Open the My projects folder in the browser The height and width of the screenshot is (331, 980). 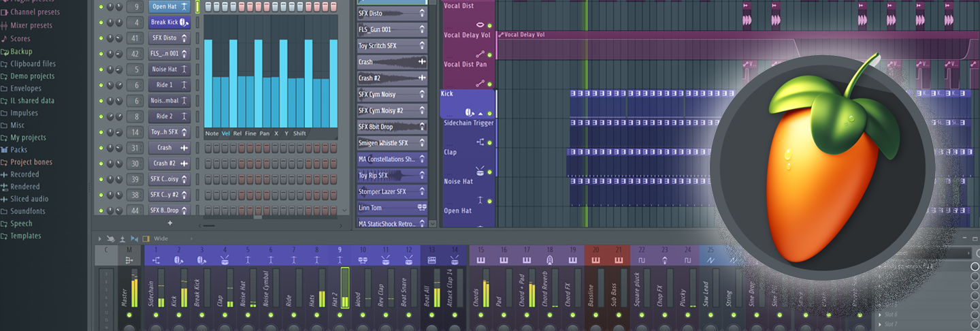click(x=28, y=138)
